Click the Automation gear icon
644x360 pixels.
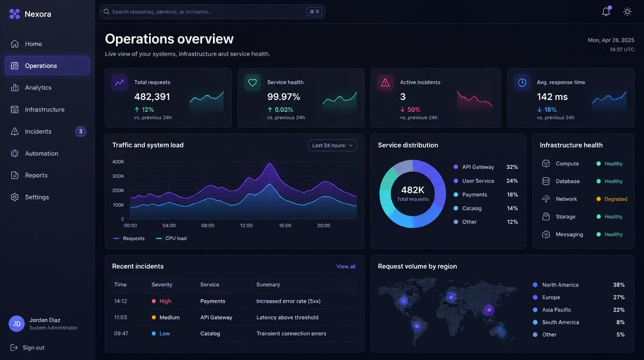point(15,153)
